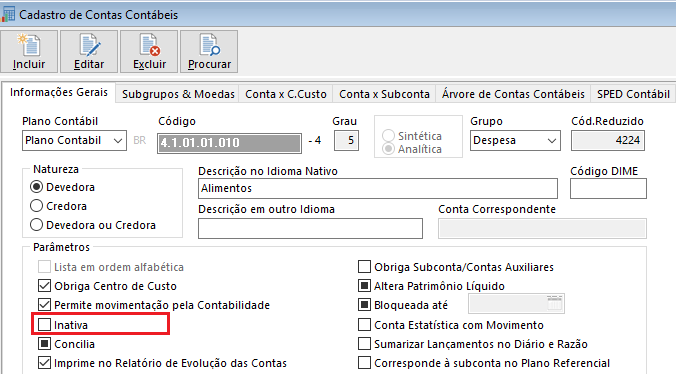Click the Grau field showing 5

click(346, 140)
